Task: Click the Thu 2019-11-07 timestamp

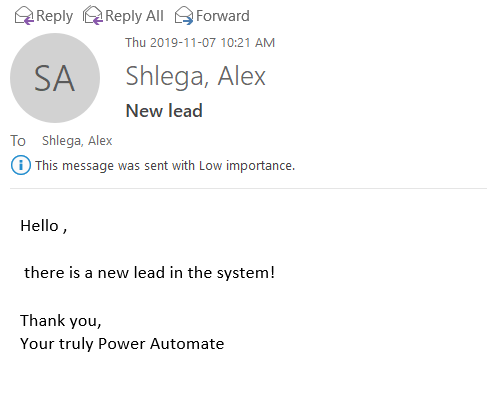Action: pyautogui.click(x=200, y=43)
